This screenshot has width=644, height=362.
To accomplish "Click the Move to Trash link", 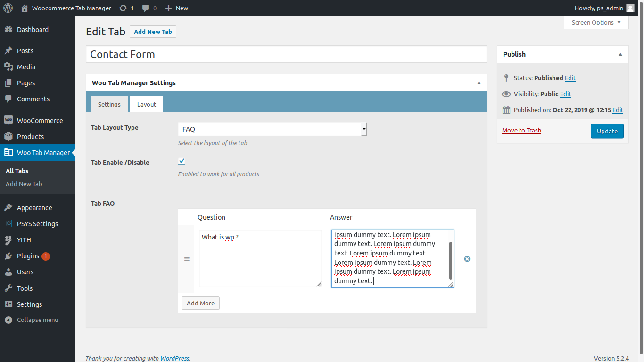I will 521,131.
